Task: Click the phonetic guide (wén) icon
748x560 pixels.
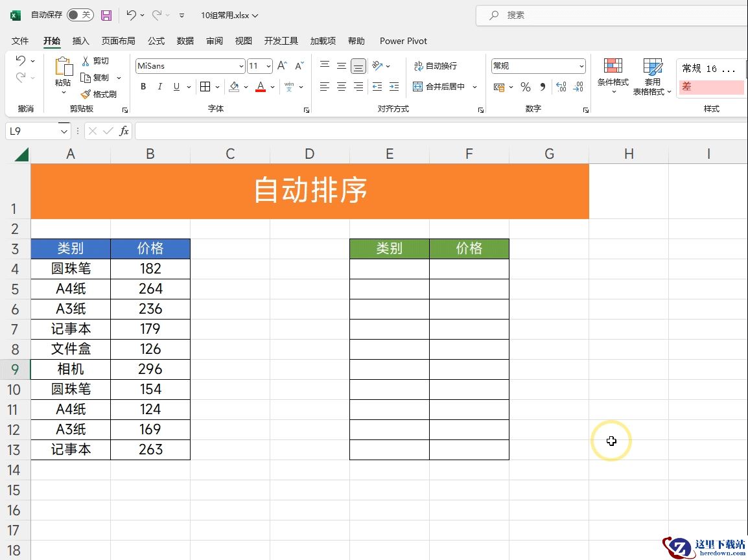Action: (289, 86)
